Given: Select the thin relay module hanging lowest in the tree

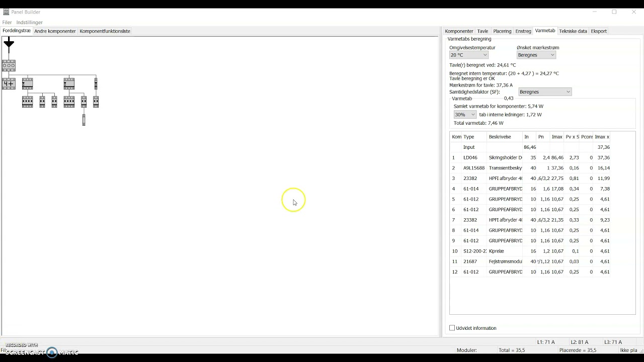Looking at the screenshot, I should [84, 120].
